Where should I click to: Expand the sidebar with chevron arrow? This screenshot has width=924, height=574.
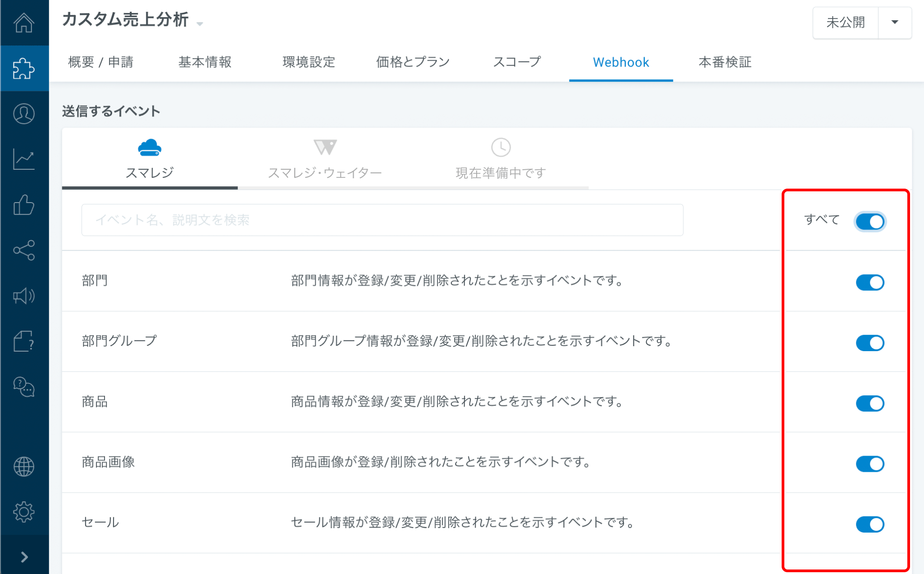click(x=24, y=557)
